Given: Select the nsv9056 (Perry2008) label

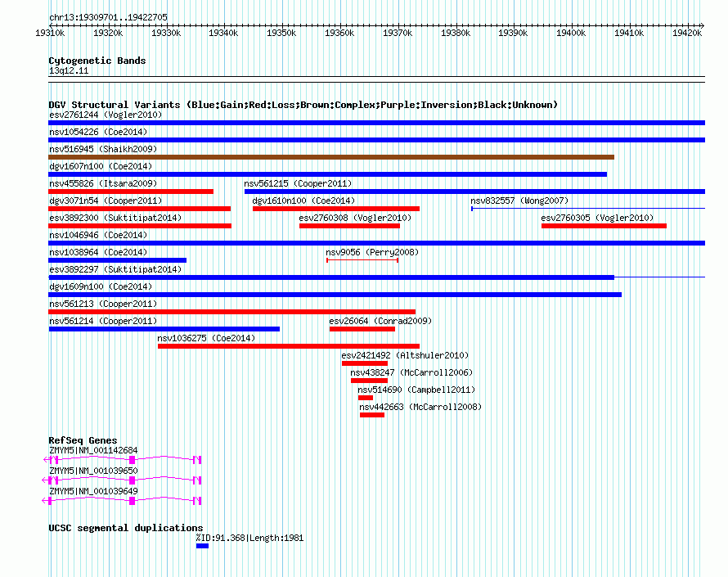Looking at the screenshot, I should [x=372, y=252].
